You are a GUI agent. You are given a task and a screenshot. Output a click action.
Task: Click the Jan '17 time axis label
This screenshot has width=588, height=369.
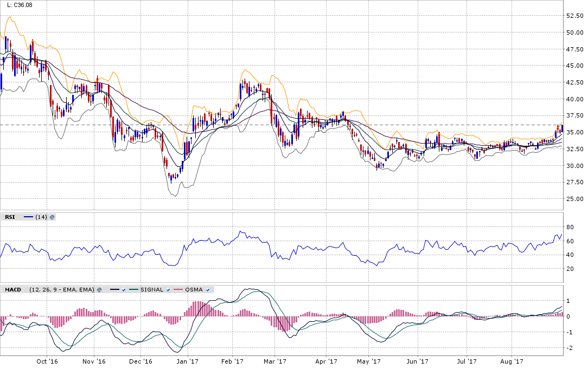(188, 360)
